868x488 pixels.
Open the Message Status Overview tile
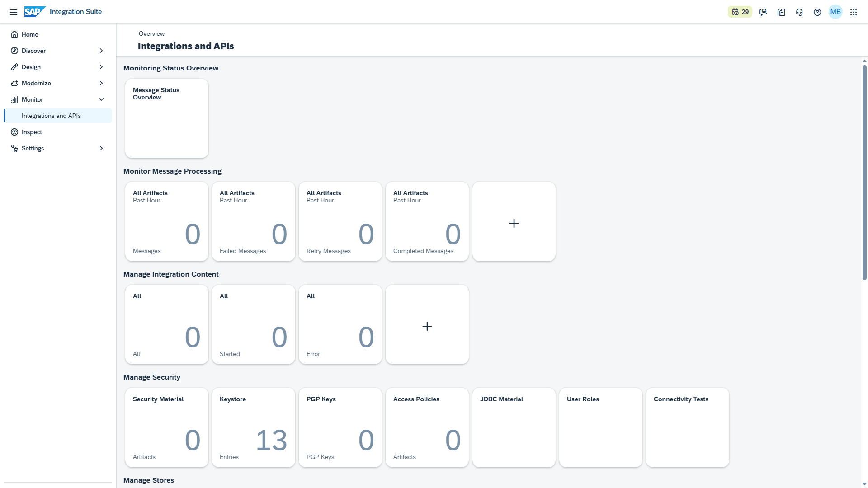coord(167,118)
